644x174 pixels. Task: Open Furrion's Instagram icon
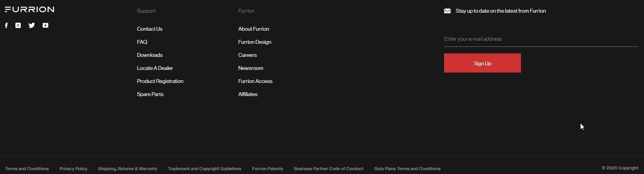pyautogui.click(x=18, y=25)
